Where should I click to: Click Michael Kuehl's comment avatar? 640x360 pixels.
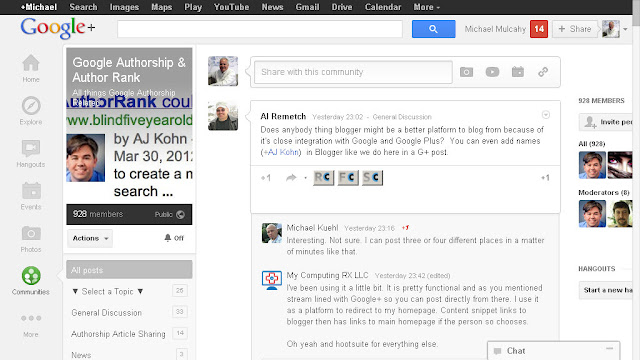272,233
